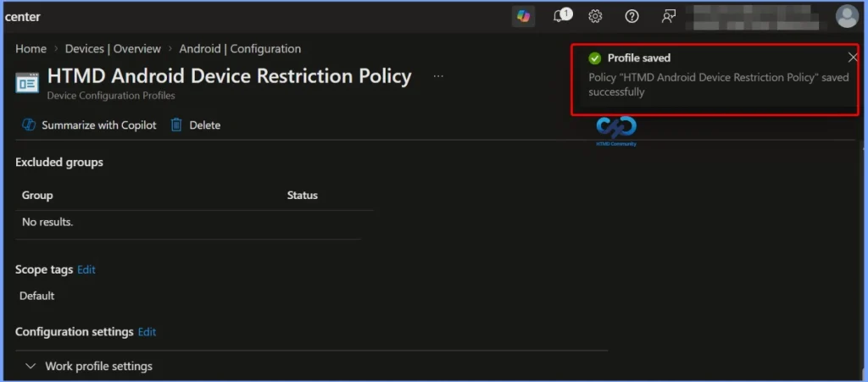
Task: Open the ellipsis more options beside the title
Action: point(438,76)
